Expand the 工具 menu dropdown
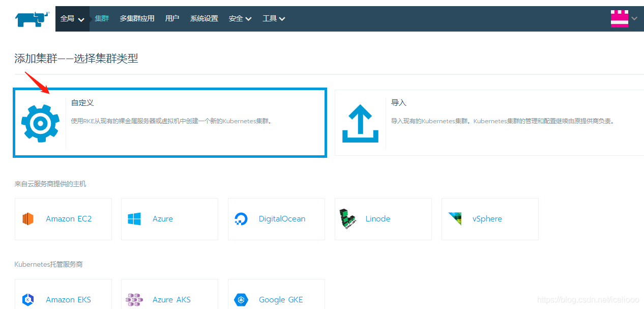Screen dimensions: 644x309 point(274,18)
